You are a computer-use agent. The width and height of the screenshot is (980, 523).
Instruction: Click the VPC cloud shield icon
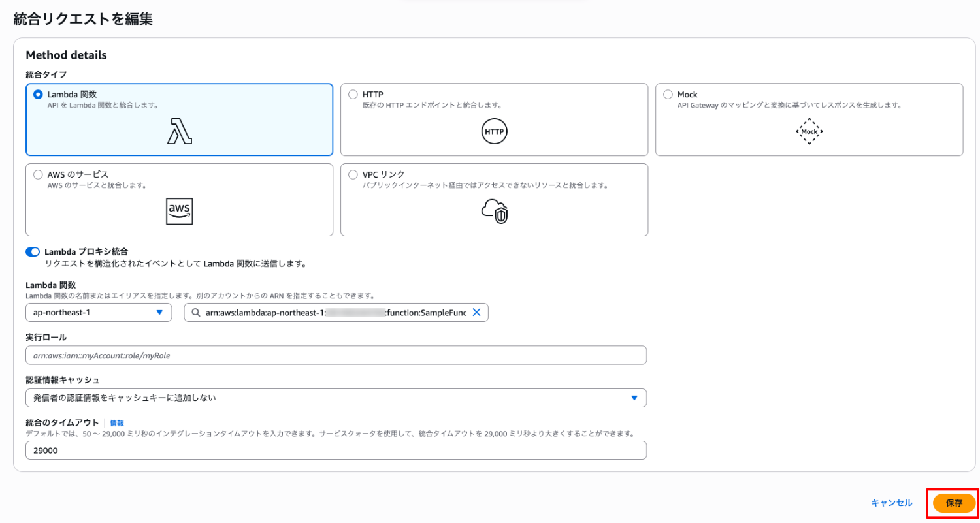pos(494,211)
